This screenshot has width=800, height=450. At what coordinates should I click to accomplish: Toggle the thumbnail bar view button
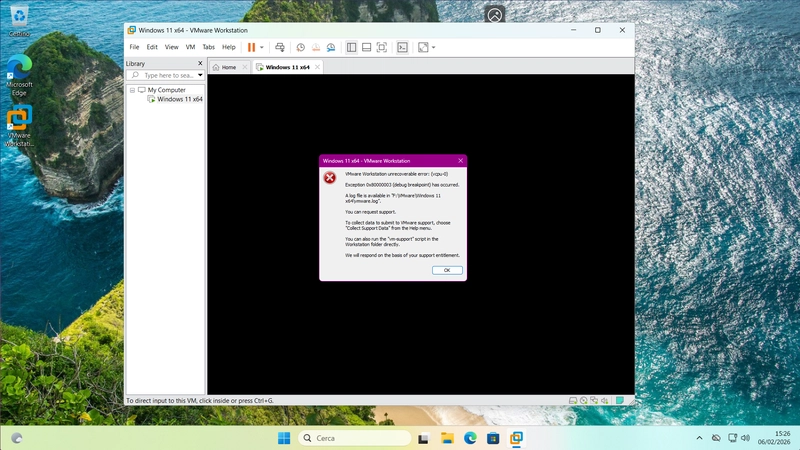(366, 47)
